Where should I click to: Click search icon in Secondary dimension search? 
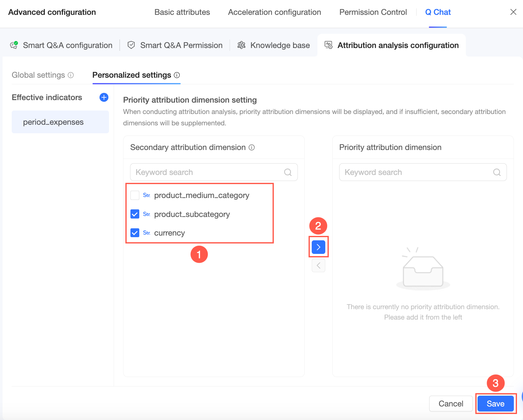[288, 172]
